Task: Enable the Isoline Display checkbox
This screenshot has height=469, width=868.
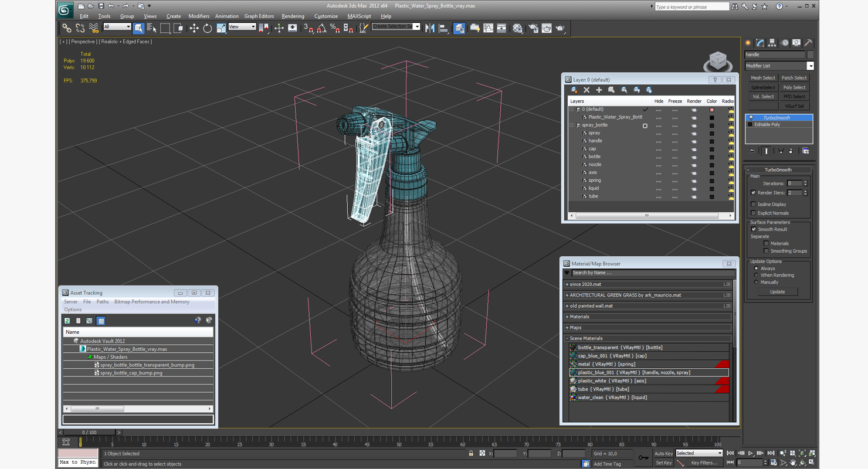Action: click(754, 204)
